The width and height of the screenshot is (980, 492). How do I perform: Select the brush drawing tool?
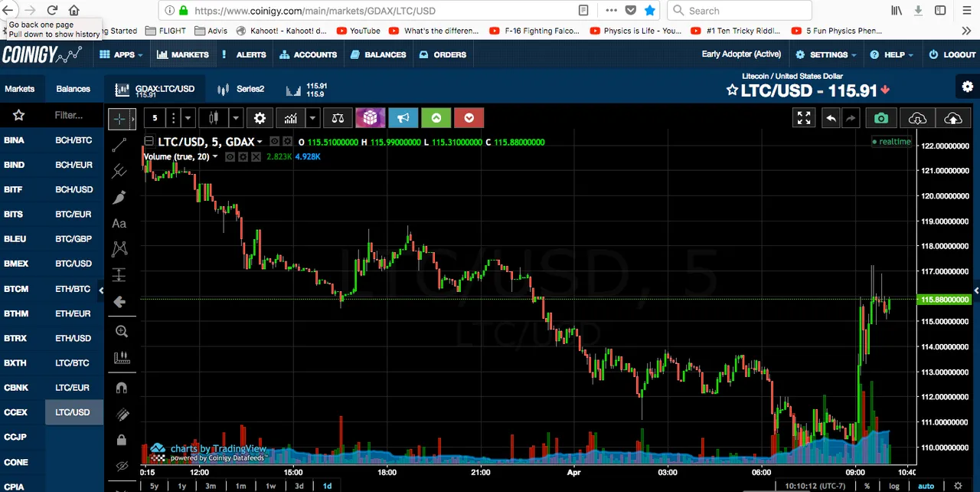point(119,198)
